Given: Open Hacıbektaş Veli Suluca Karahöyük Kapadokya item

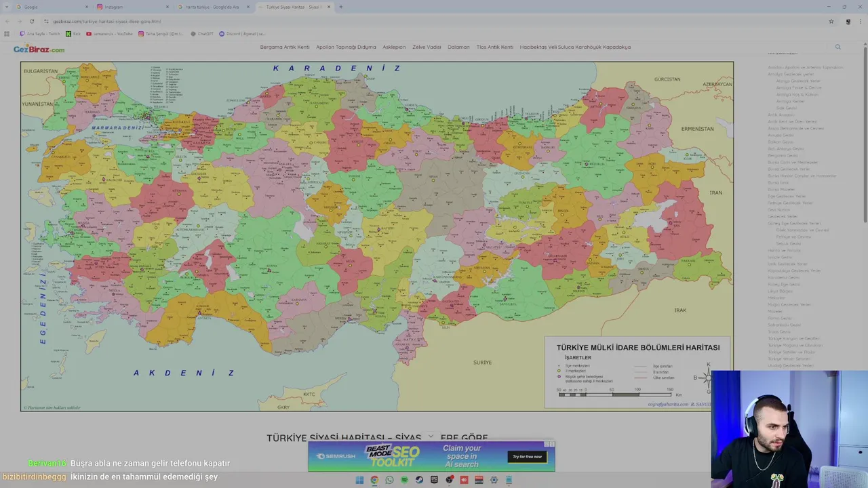Looking at the screenshot, I should coord(575,47).
